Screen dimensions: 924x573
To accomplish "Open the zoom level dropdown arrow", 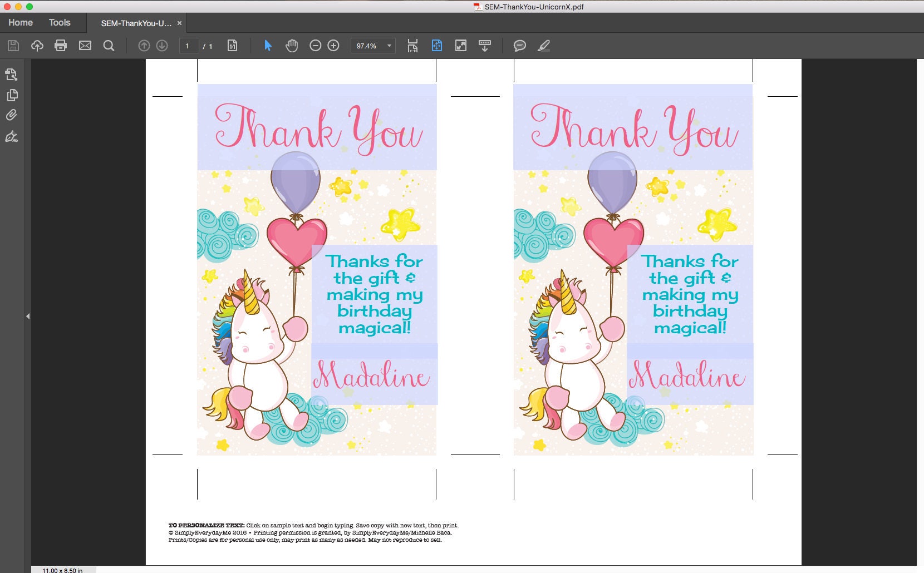I will (389, 46).
